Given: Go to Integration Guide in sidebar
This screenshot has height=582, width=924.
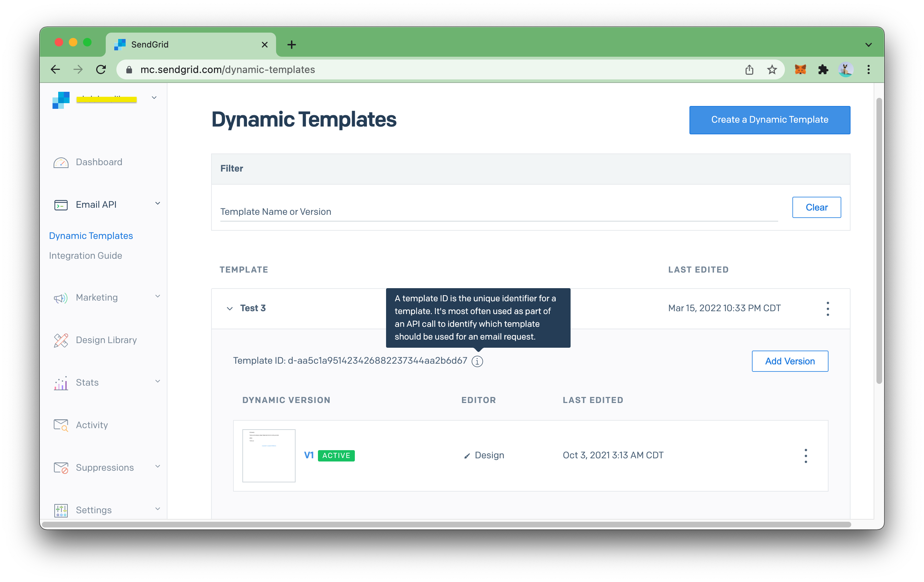Looking at the screenshot, I should pyautogui.click(x=86, y=256).
